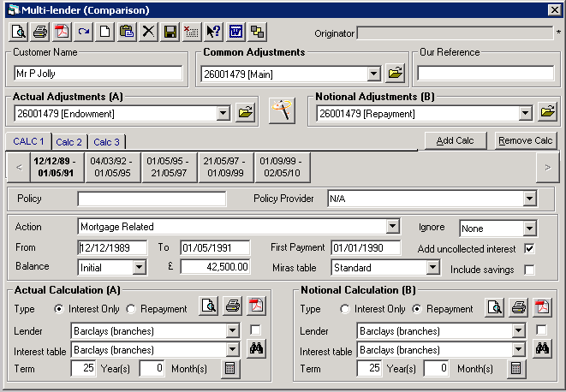The width and height of the screenshot is (566, 392).
Task: Click the print preview toolbar icon
Action: point(18,32)
